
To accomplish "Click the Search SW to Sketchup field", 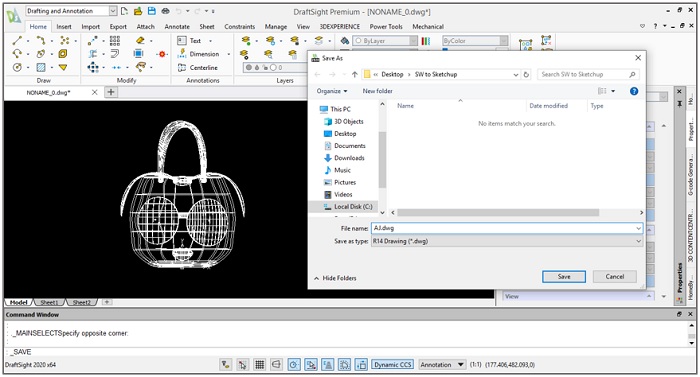I will point(588,75).
